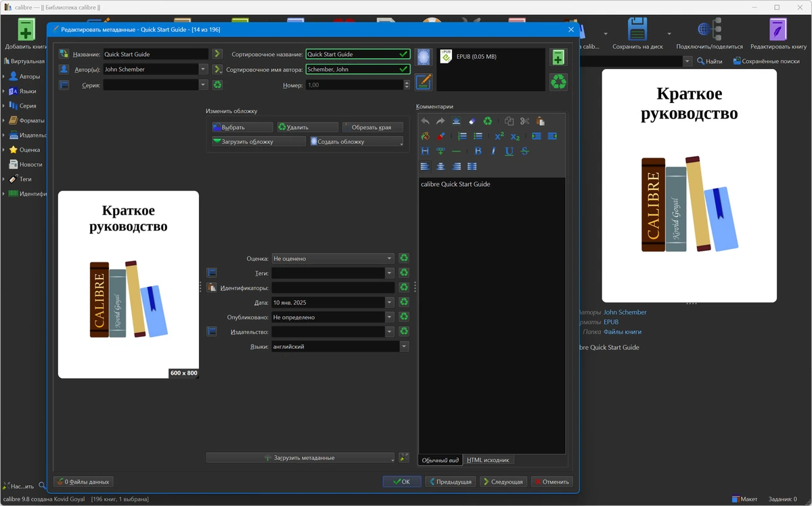Insert a horizontal separator line
Screen dimensions: 812x506
[x=456, y=151]
